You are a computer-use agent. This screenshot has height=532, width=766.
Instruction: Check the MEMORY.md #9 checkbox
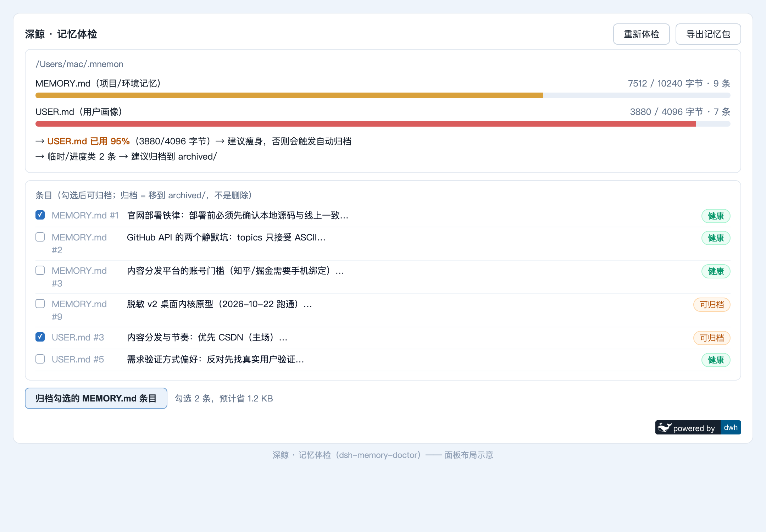40,304
